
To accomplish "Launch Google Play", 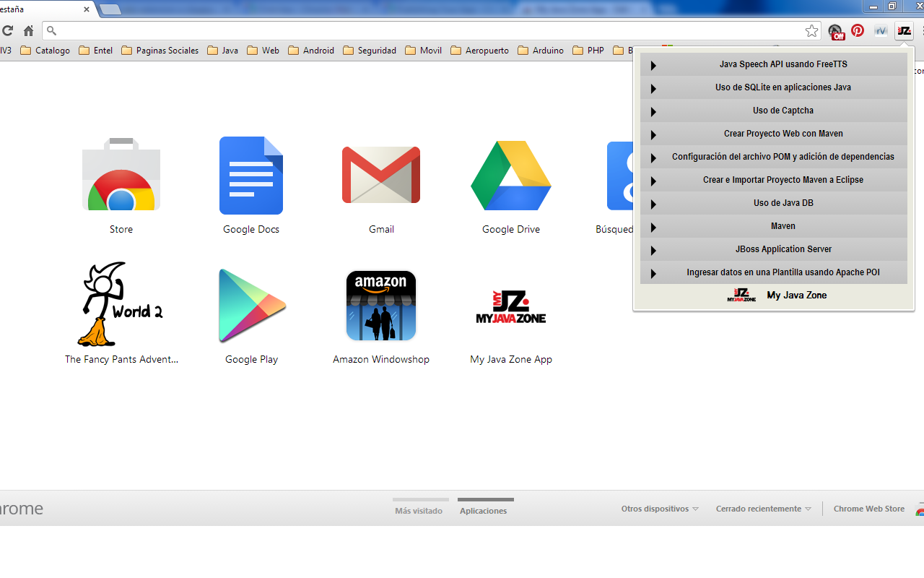I will pyautogui.click(x=251, y=305).
